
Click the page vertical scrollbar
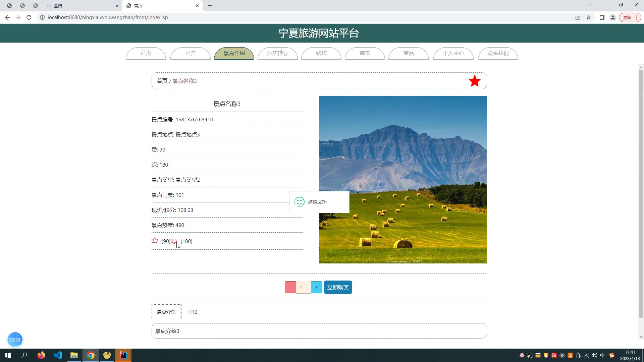(641, 194)
